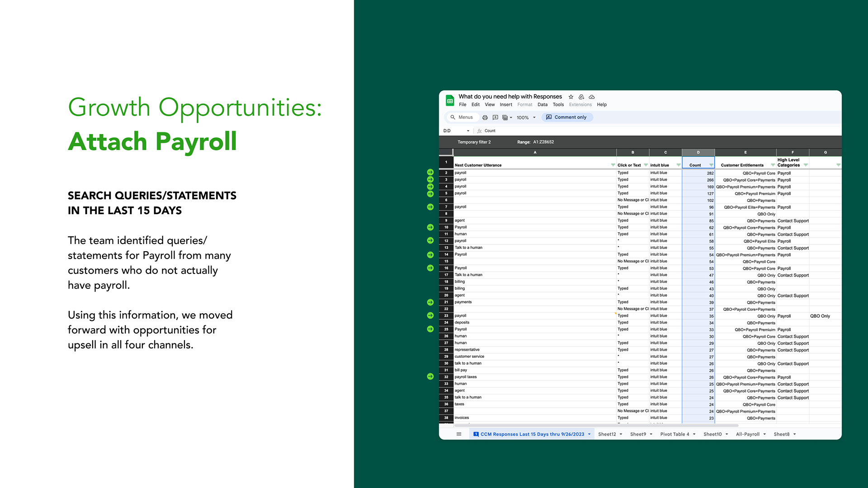Image resolution: width=868 pixels, height=488 pixels.
Task: Click the Temporary filter 2 label
Action: click(474, 142)
